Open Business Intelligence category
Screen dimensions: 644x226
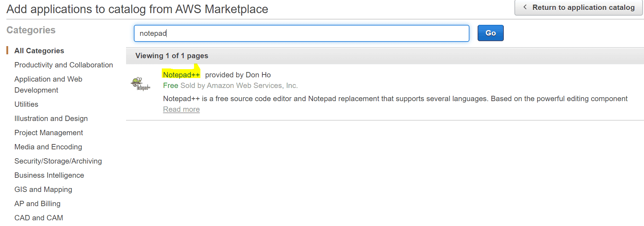click(x=49, y=175)
